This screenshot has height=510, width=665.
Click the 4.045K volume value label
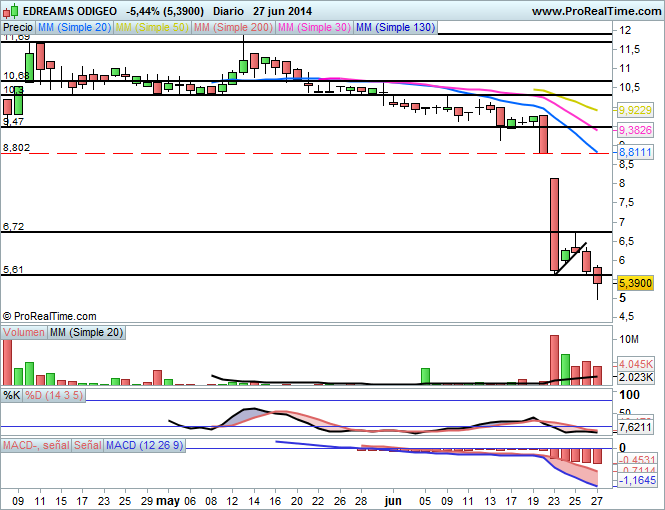point(635,364)
